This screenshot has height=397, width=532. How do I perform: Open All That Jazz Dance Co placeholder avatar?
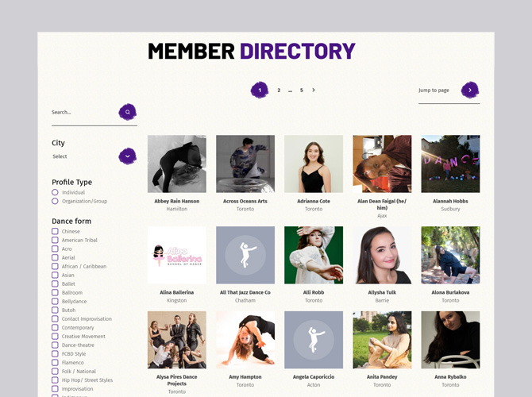pos(245,255)
